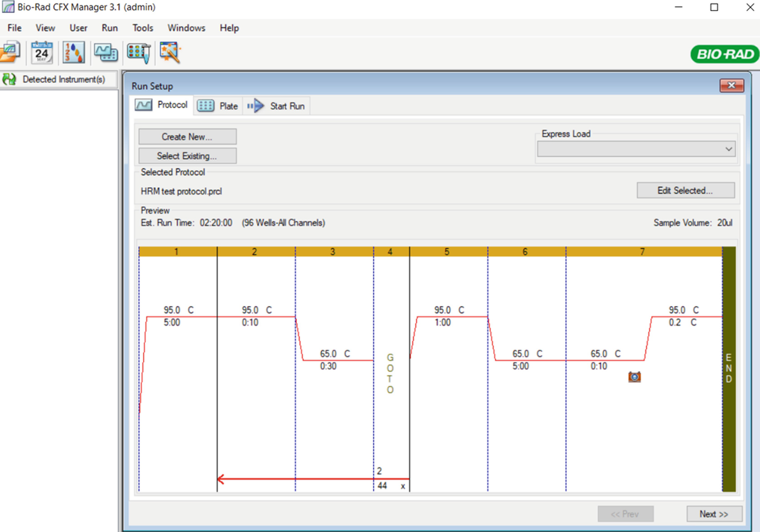Click the CFX Manager title bar app icon
This screenshot has height=532, width=760.
pyautogui.click(x=8, y=7)
